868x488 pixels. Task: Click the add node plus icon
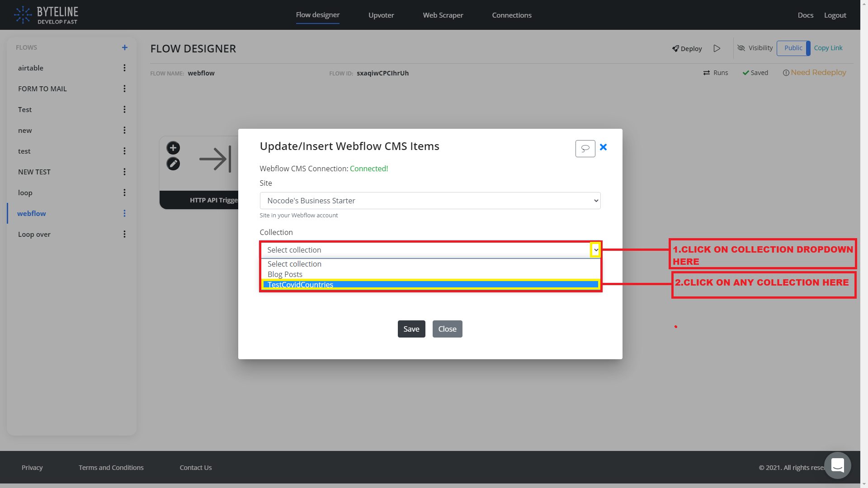[x=173, y=148]
